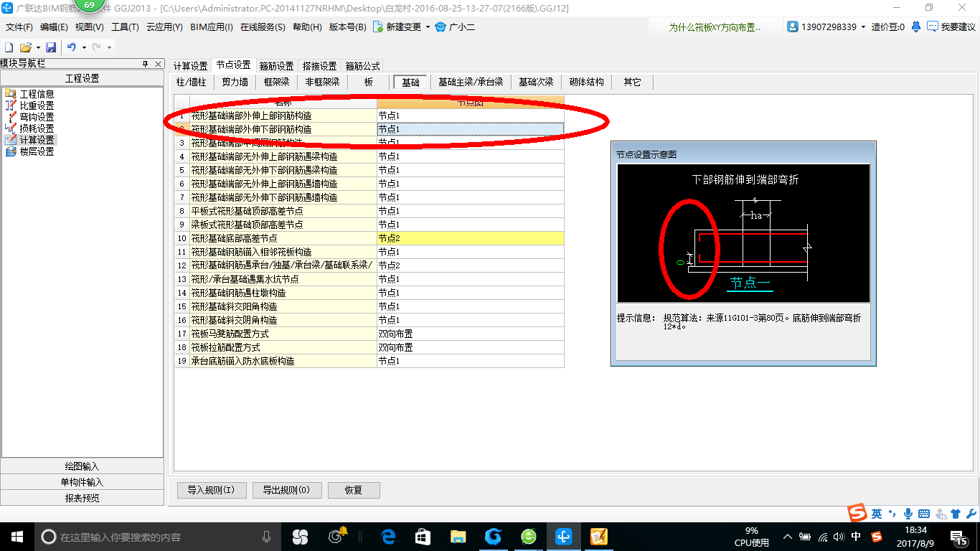Open the Microsoft Store taskbar icon
This screenshot has height=551, width=980.
423,536
